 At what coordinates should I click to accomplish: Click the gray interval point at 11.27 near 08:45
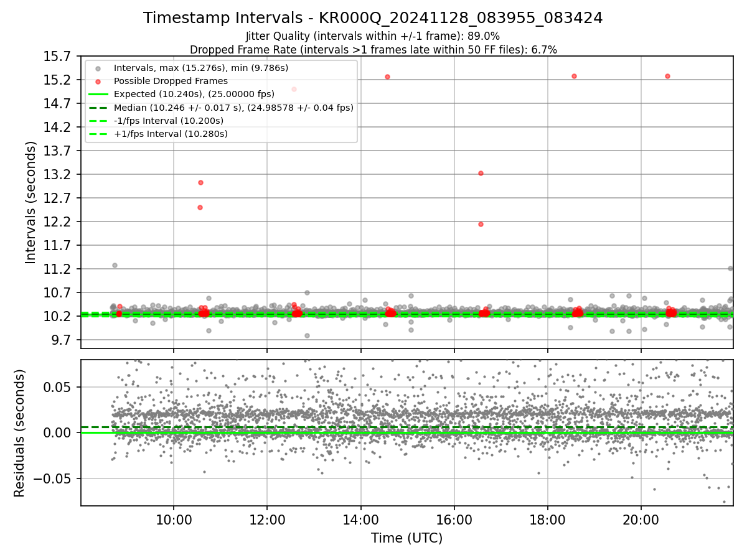click(115, 265)
